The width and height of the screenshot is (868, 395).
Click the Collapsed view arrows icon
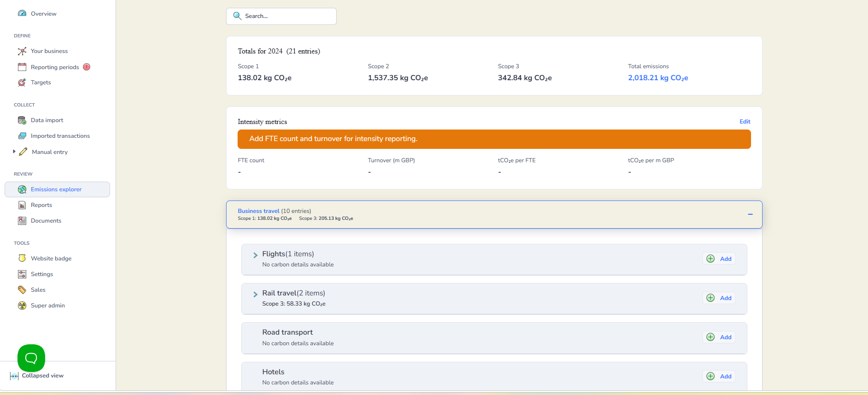click(14, 376)
